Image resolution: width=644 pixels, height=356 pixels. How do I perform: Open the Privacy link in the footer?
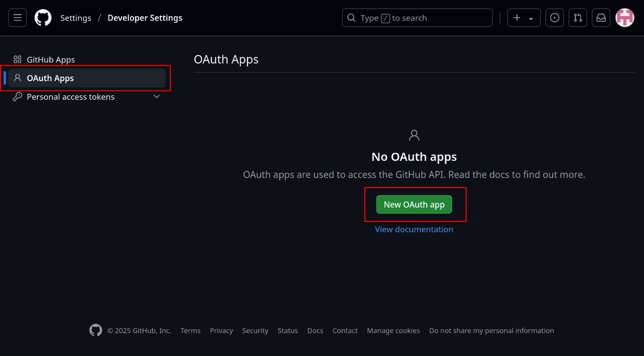[221, 330]
